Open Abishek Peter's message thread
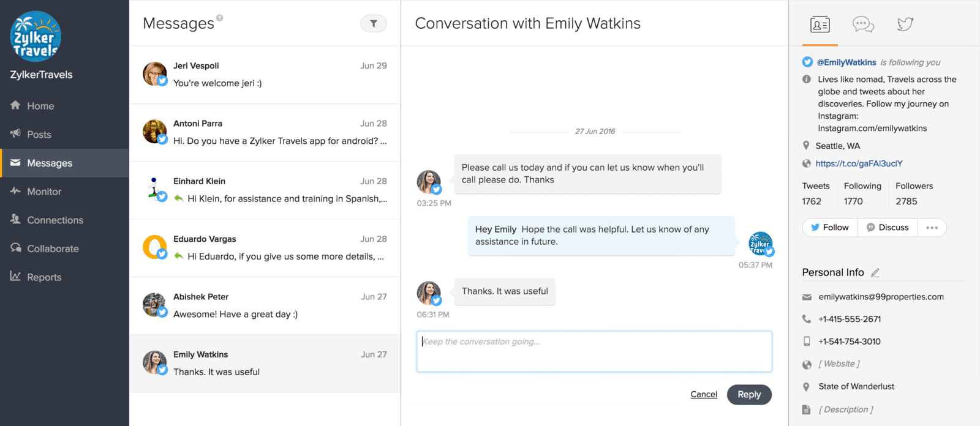 click(x=265, y=305)
